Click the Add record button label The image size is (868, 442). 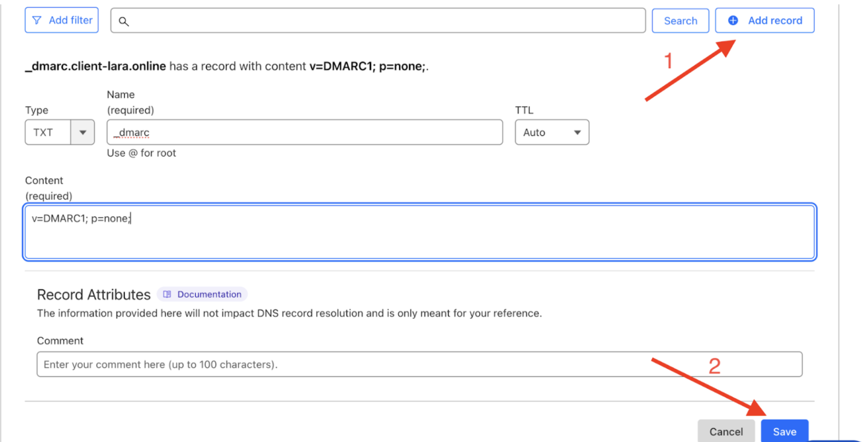pyautogui.click(x=774, y=21)
